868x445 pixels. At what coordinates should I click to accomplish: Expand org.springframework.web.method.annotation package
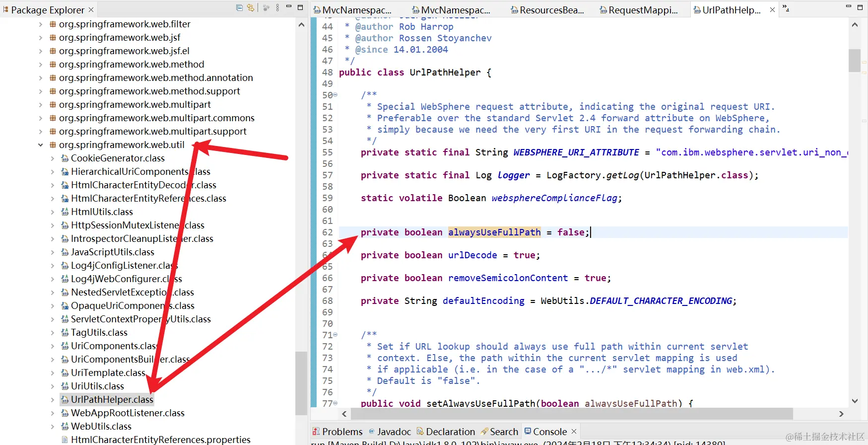(41, 78)
